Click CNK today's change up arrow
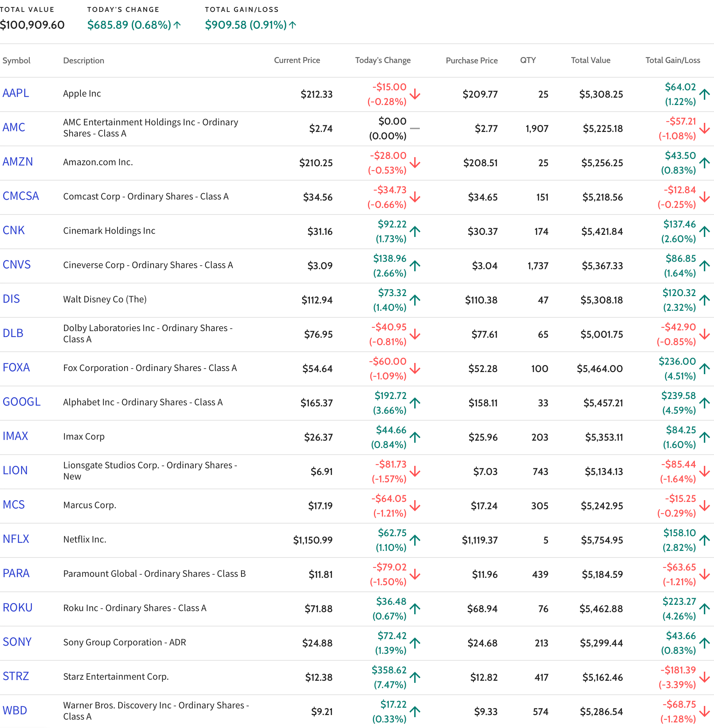Viewport: 714px width, 728px height. click(x=415, y=231)
